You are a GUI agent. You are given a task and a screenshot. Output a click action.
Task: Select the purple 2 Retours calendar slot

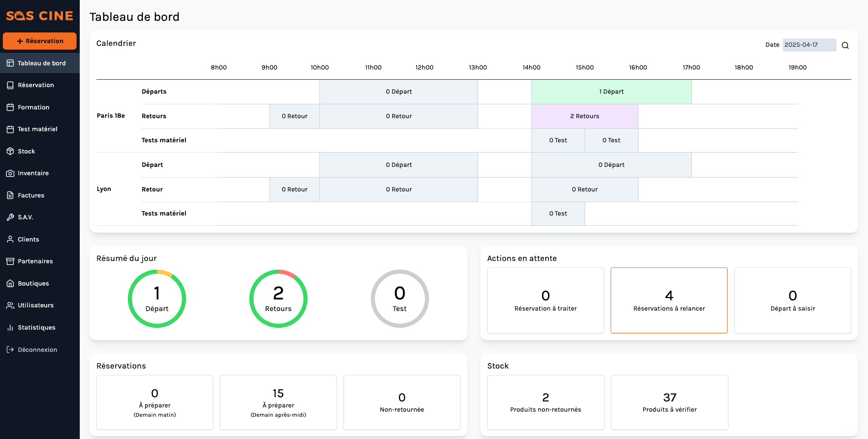pos(585,116)
